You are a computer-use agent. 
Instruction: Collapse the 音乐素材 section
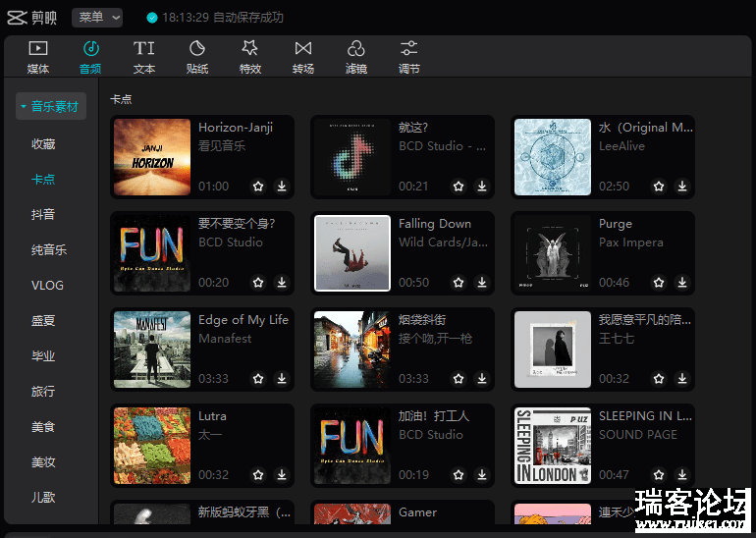click(51, 107)
